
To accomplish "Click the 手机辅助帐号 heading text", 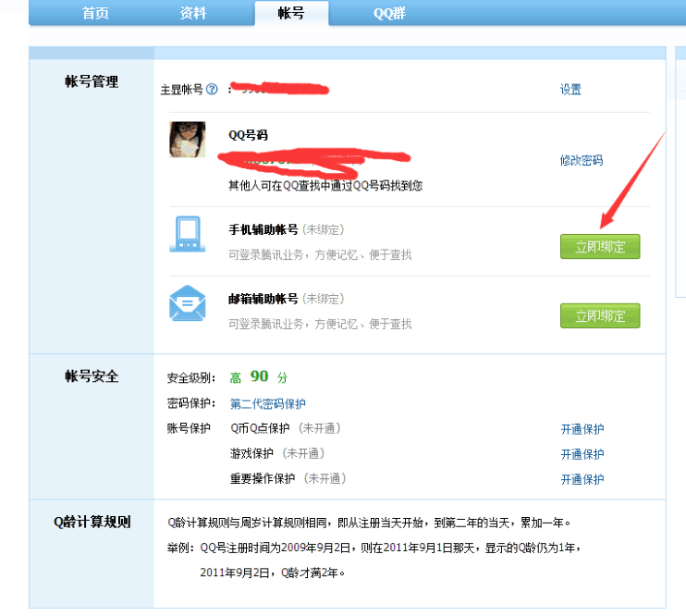I will (x=263, y=229).
